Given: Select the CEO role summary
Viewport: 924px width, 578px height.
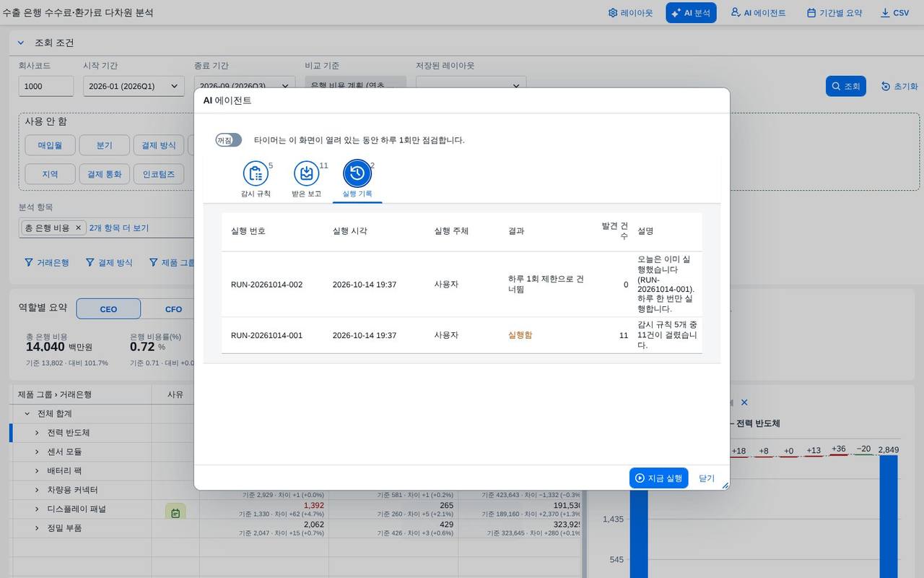Looking at the screenshot, I should [108, 309].
